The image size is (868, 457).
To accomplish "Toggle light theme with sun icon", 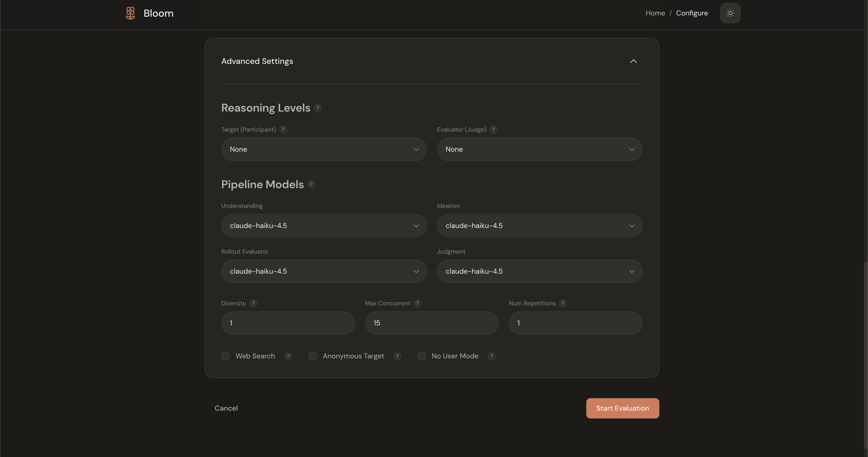I will [730, 13].
